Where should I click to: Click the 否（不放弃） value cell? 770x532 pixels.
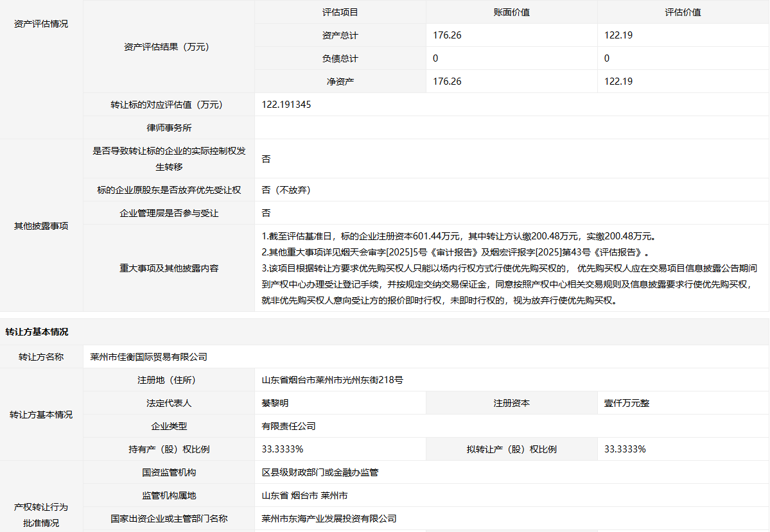[286, 190]
